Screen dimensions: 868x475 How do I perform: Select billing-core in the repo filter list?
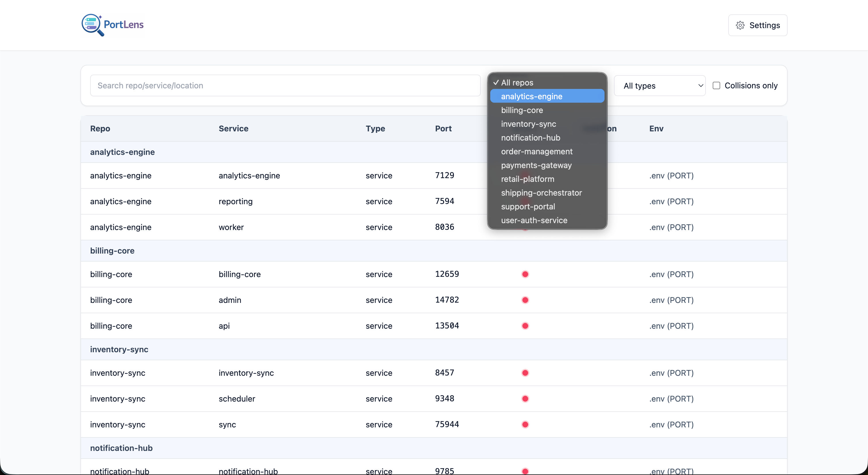(522, 110)
